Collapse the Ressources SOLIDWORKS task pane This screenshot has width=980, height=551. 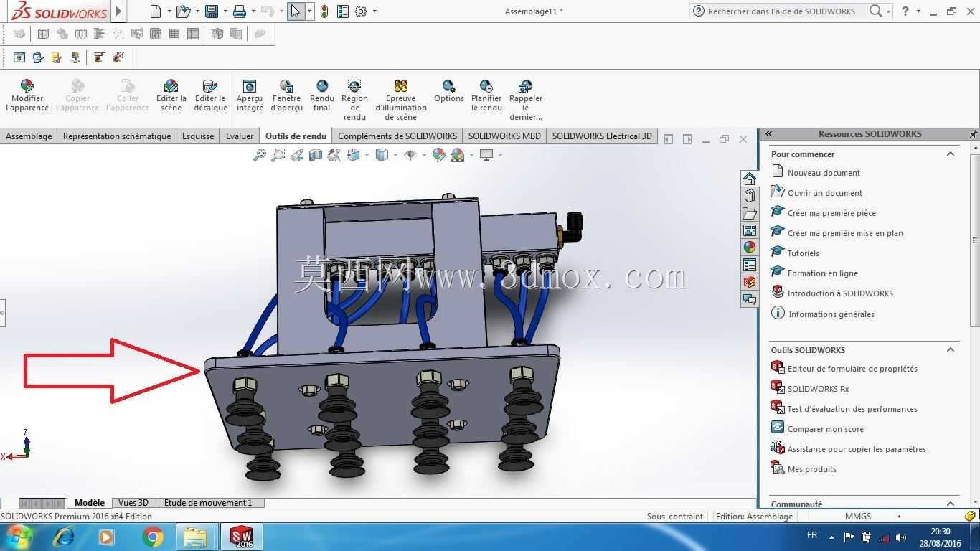tap(768, 134)
